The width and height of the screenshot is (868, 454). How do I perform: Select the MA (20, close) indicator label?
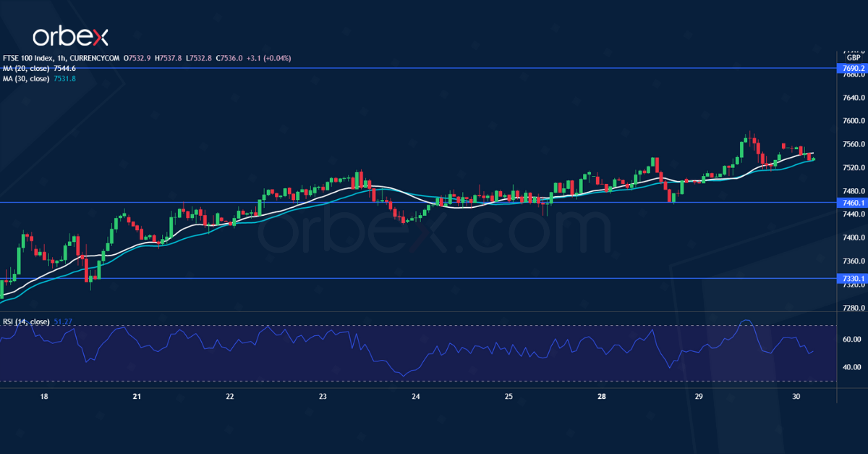25,68
